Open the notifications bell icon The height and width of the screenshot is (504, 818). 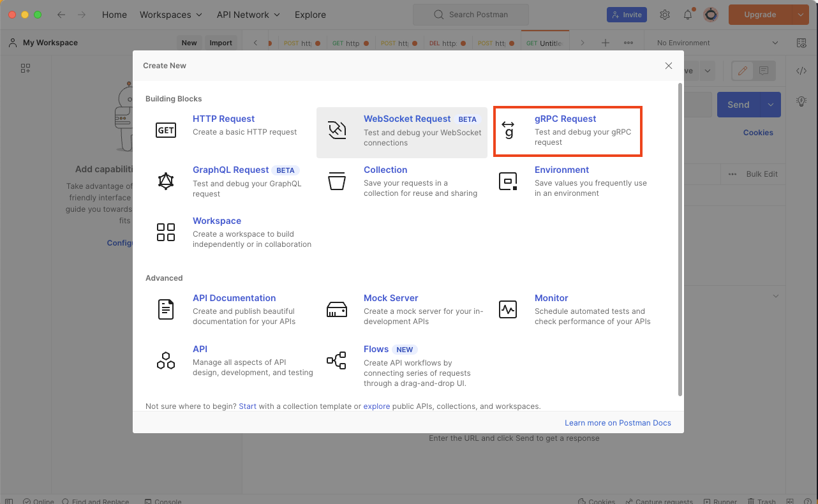[x=688, y=15]
